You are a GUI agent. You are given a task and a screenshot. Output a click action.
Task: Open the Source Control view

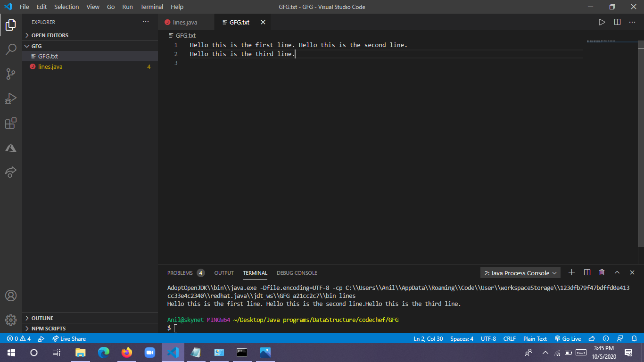11,74
